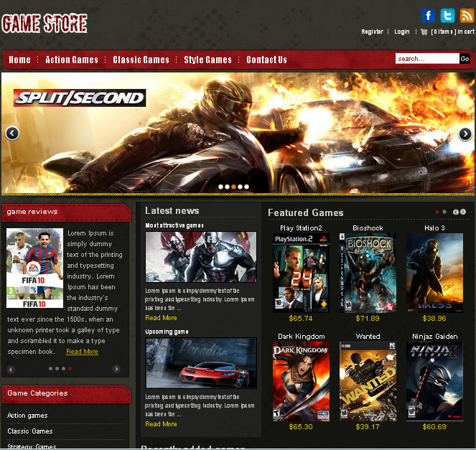
Task: Click the Ninjaz Gaiden title text
Action: coord(434,337)
